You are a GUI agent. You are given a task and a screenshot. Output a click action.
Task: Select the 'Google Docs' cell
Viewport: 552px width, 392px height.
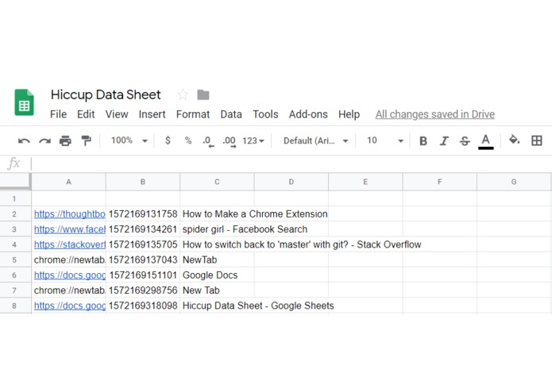[217, 275]
